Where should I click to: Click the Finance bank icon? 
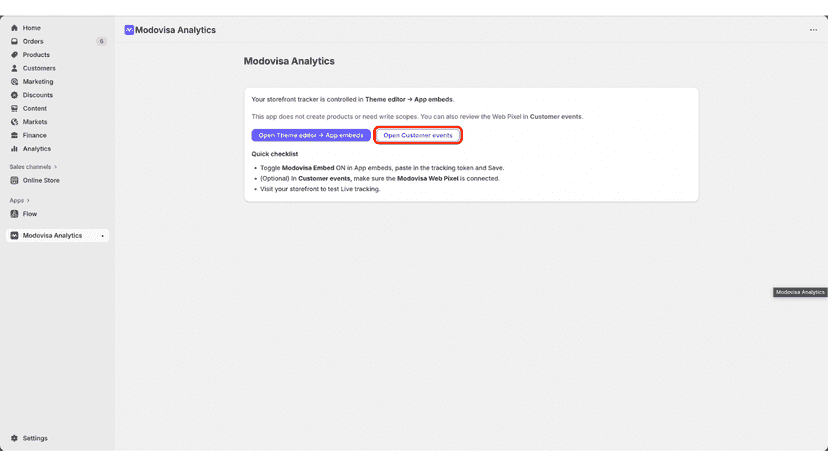click(x=14, y=135)
